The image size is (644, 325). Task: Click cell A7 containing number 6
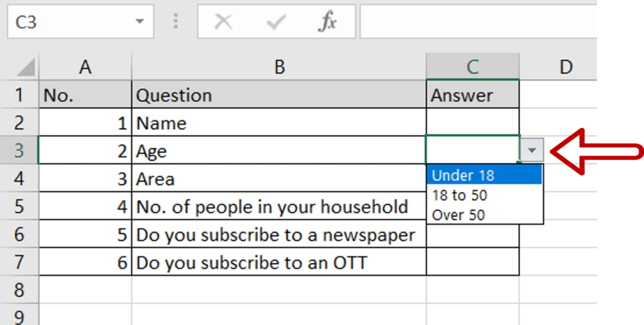(x=86, y=261)
